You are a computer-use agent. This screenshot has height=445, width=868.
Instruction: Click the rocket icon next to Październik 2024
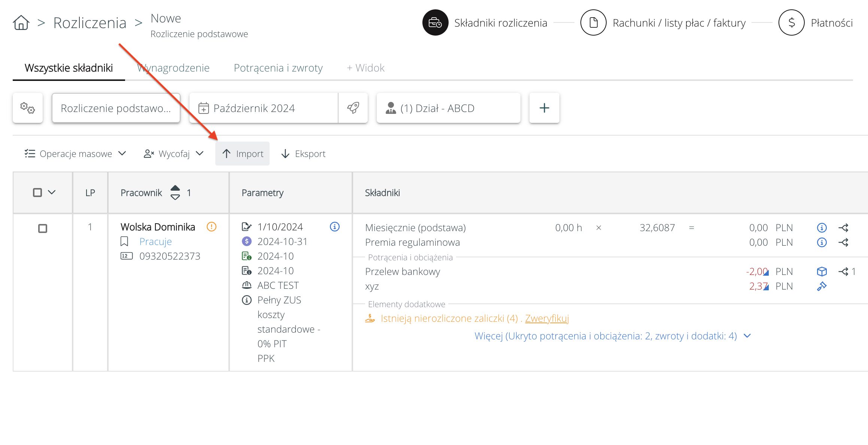pos(353,108)
